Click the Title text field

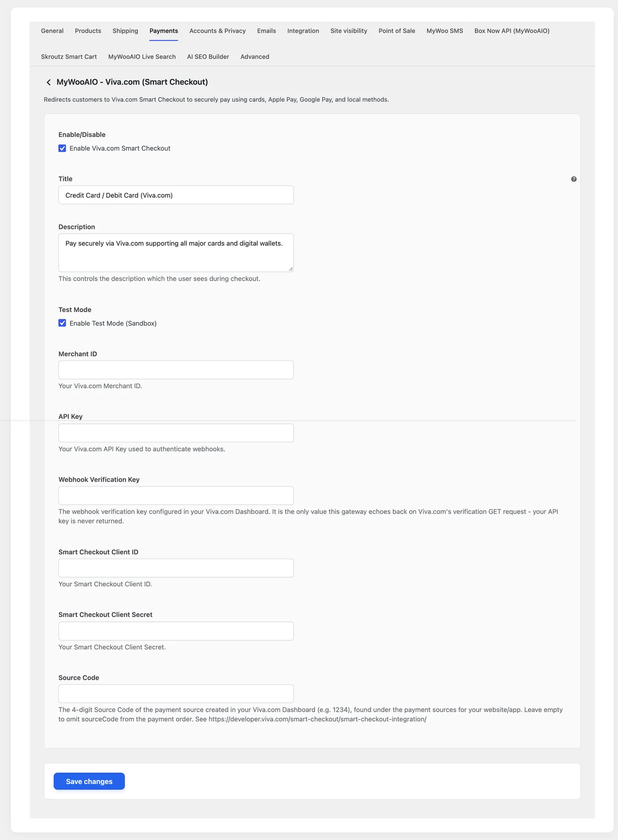(176, 195)
